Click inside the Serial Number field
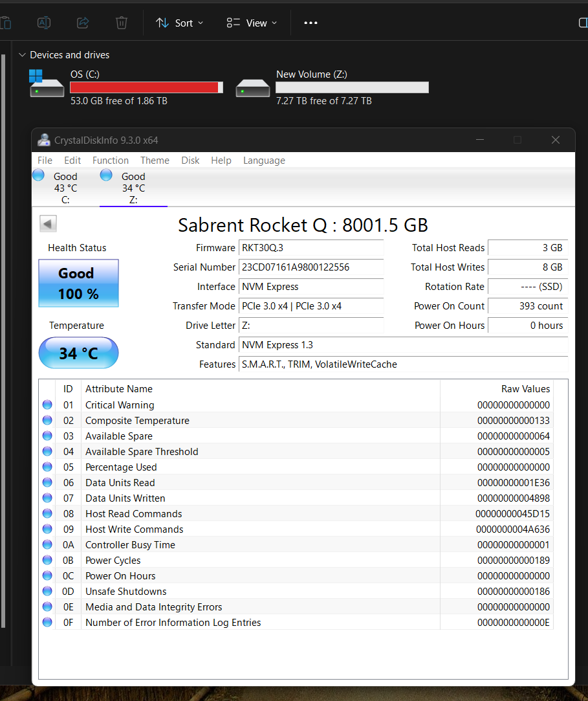The image size is (588, 701). point(310,267)
